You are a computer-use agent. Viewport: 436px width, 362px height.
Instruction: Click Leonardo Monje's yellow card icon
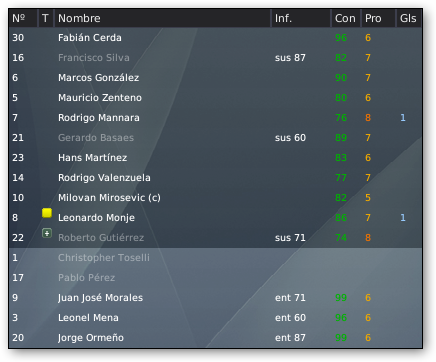point(47,213)
